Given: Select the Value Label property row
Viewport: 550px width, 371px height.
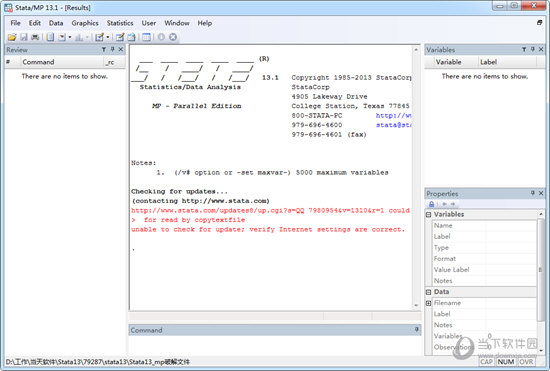Looking at the screenshot, I should click(x=484, y=270).
